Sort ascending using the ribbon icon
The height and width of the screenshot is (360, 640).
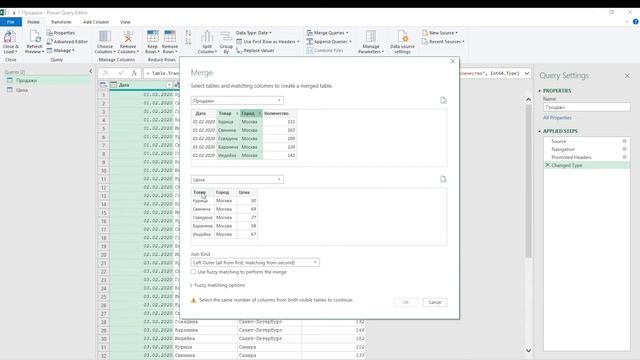[x=188, y=33]
